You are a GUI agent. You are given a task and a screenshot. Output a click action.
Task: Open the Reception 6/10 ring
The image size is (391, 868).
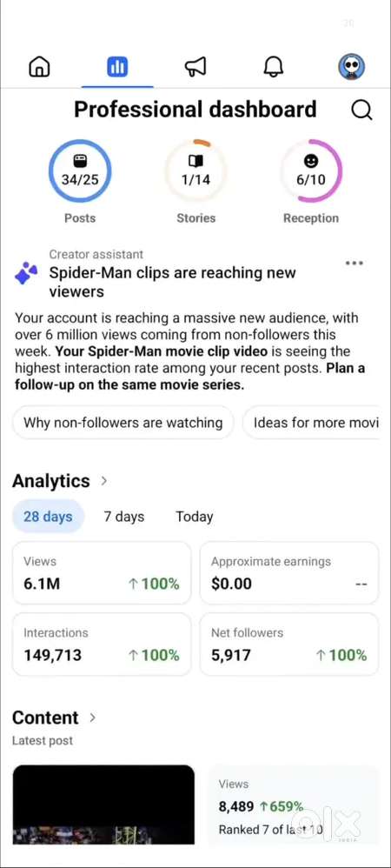tap(311, 171)
